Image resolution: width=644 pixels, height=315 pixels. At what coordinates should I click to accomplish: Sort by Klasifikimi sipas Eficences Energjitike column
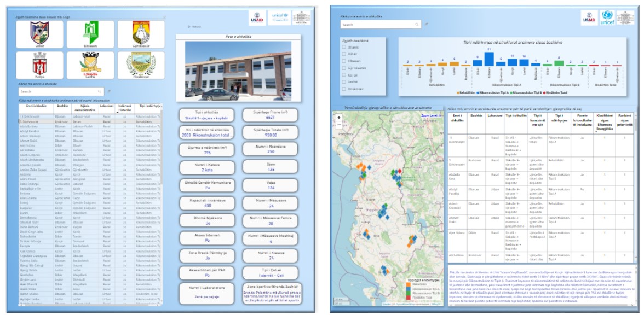pyautogui.click(x=604, y=124)
